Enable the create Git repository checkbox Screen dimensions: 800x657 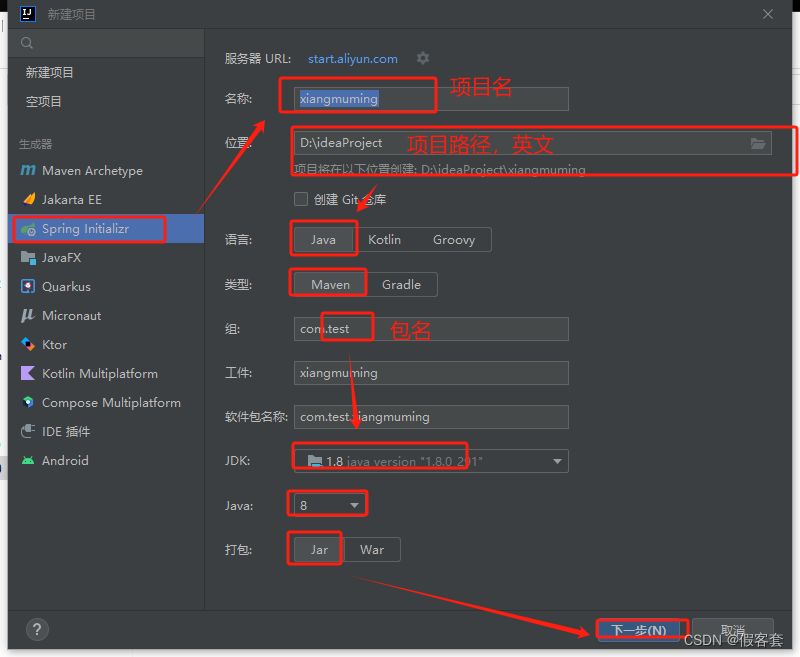301,199
